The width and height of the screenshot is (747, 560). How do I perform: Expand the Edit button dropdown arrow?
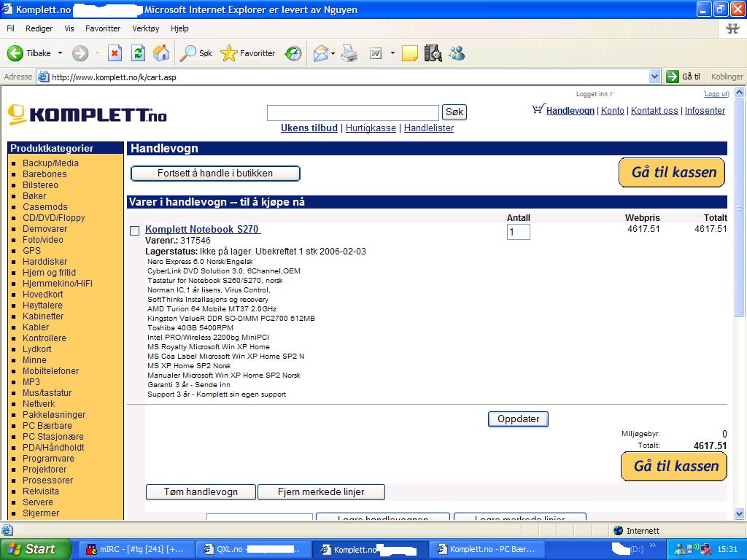coord(392,53)
